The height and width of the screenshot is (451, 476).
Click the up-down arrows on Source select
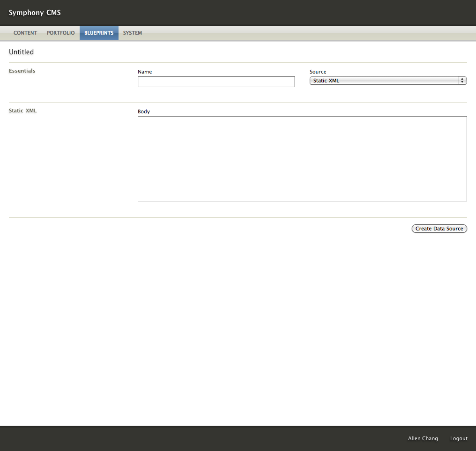[x=462, y=81]
